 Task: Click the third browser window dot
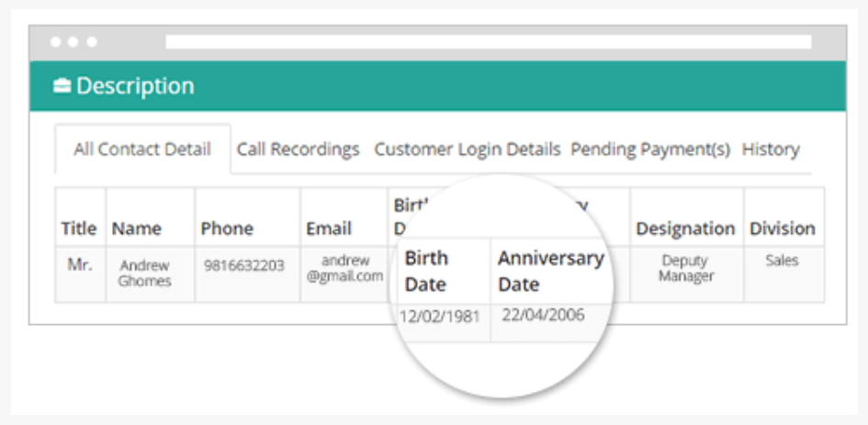pyautogui.click(x=92, y=42)
